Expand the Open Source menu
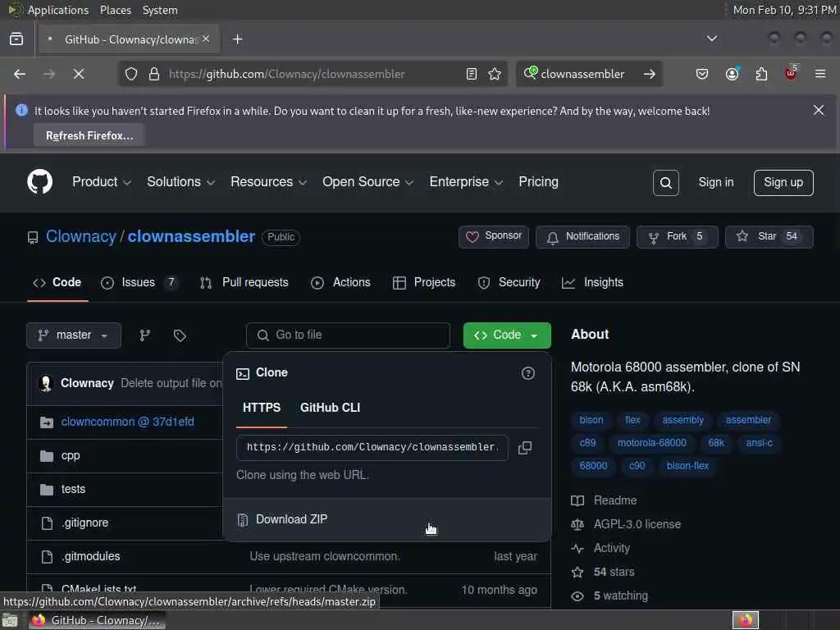 [x=368, y=182]
